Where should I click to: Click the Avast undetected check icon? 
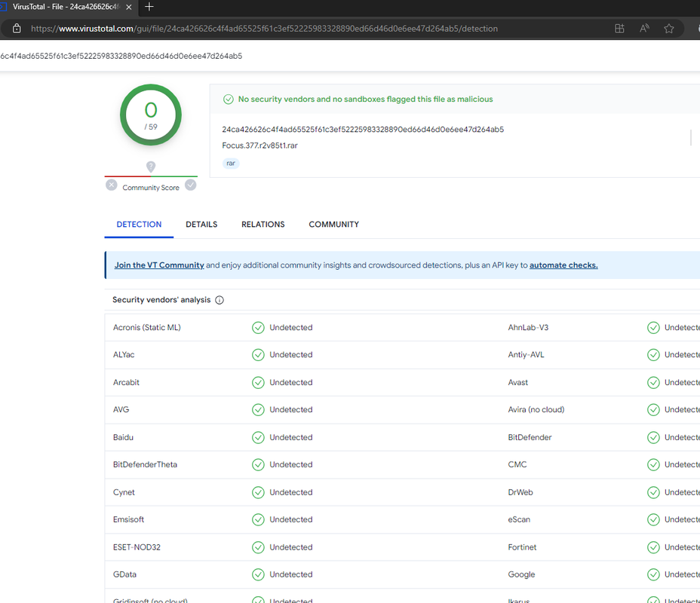pos(653,383)
